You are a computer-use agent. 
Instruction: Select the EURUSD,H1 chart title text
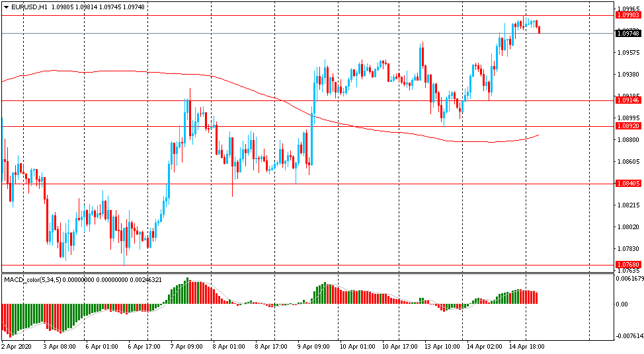pos(29,7)
